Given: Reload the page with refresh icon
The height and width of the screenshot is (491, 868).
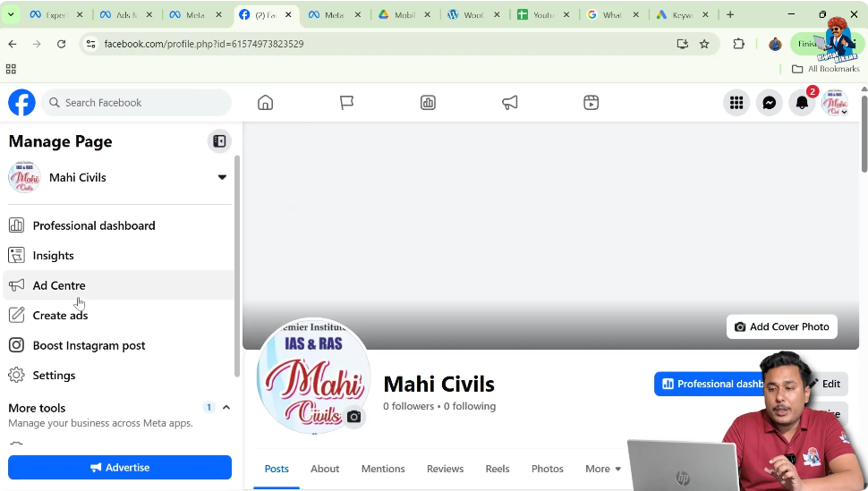Looking at the screenshot, I should coord(61,44).
